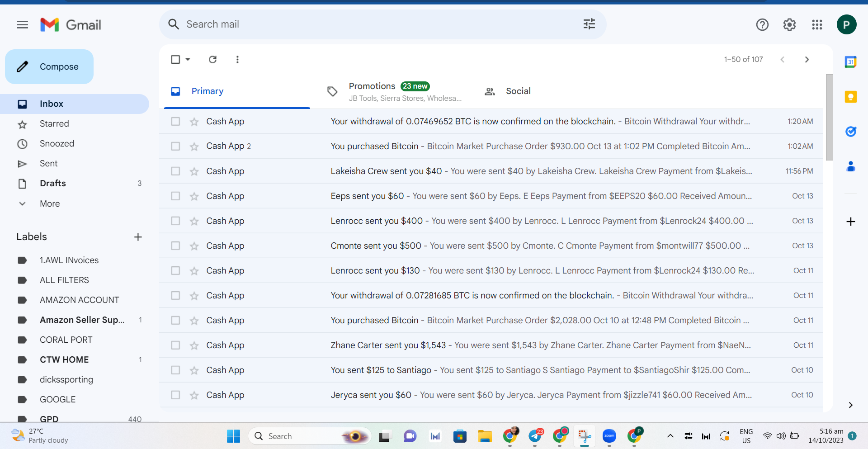The image size is (868, 449).
Task: Click the Search mail field
Action: click(x=382, y=24)
